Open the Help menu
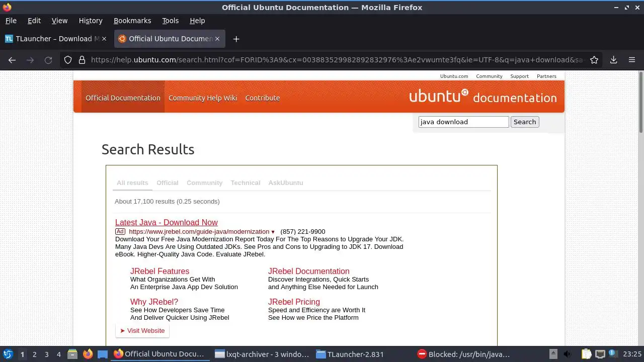The width and height of the screenshot is (644, 362). click(197, 21)
